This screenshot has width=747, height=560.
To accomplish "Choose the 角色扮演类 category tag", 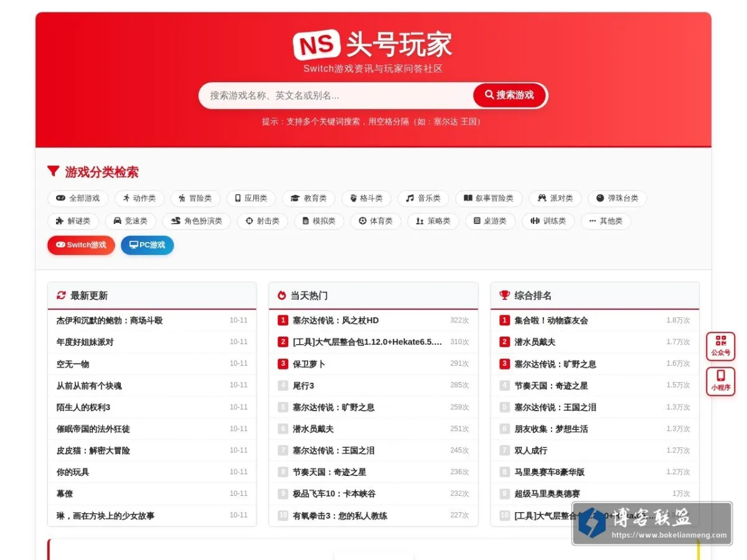I will tap(196, 221).
